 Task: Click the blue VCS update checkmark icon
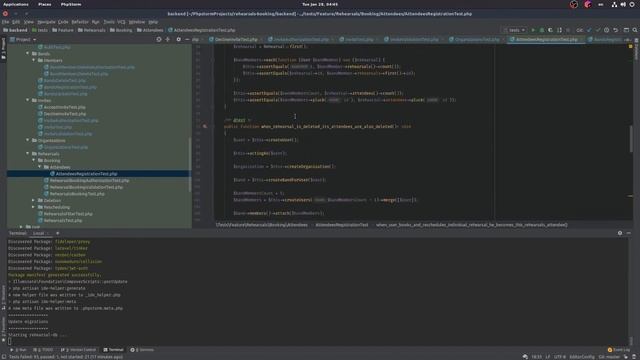tap(589, 30)
